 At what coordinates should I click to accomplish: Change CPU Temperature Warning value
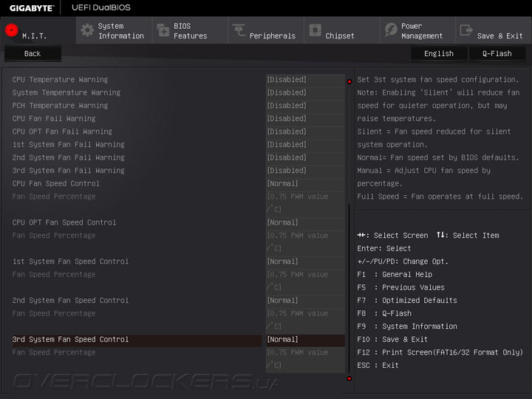[305, 80]
